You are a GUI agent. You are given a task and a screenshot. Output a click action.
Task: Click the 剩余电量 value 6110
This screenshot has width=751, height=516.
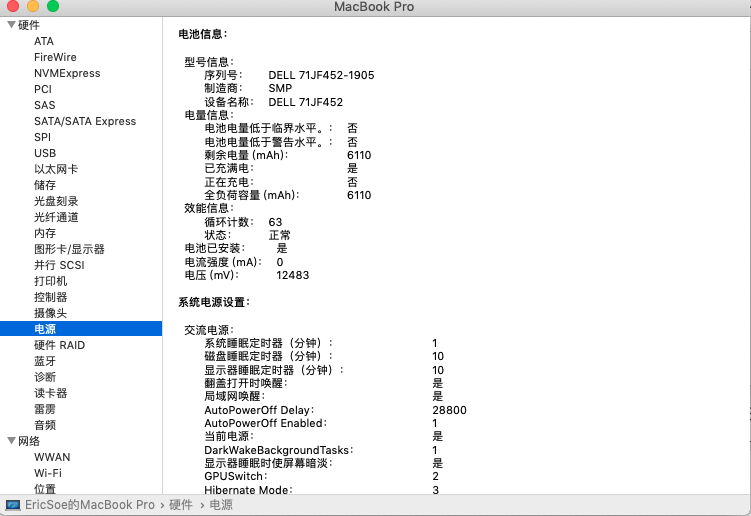tap(359, 155)
